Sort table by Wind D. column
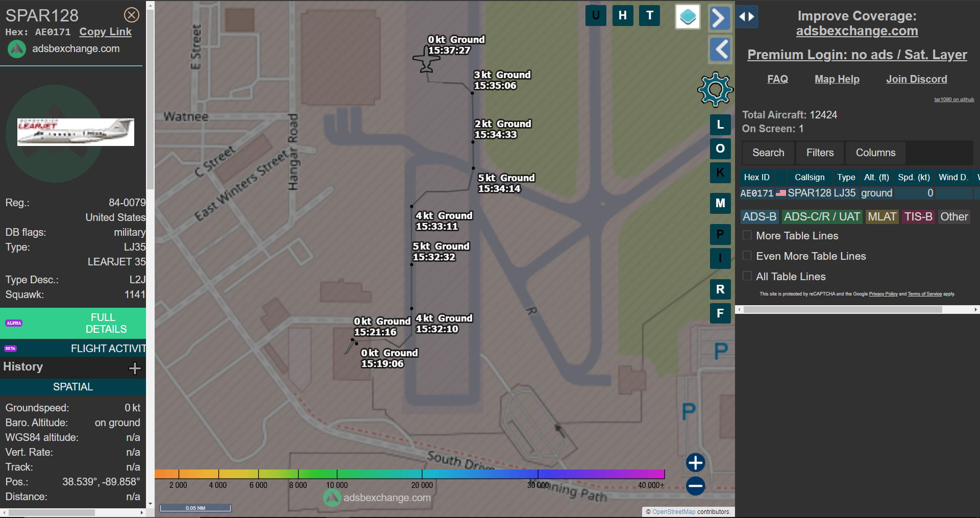 tap(953, 177)
